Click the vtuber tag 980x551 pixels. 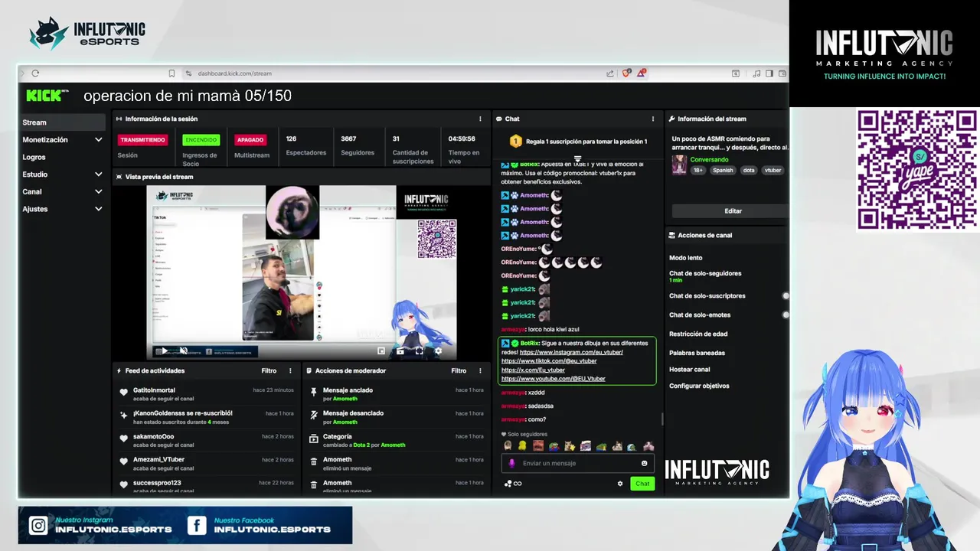(773, 170)
